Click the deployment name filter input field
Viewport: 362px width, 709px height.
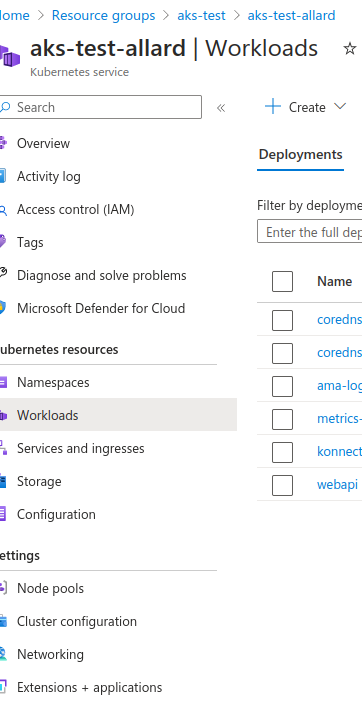coord(310,232)
